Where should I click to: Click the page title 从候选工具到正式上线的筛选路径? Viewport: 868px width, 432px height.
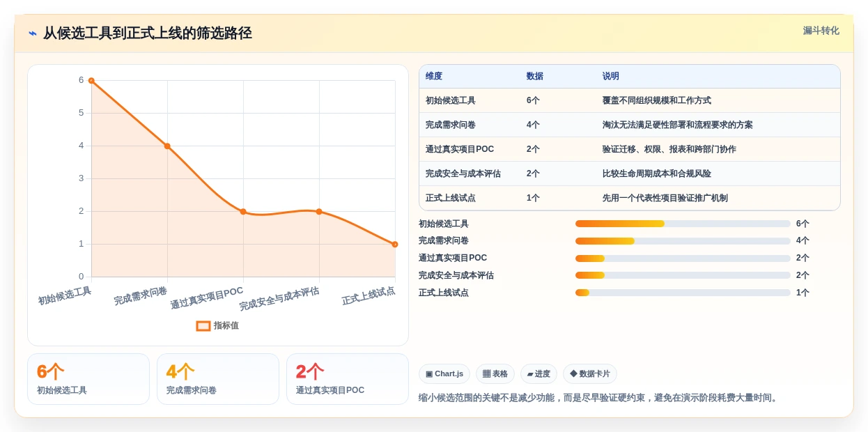point(148,33)
